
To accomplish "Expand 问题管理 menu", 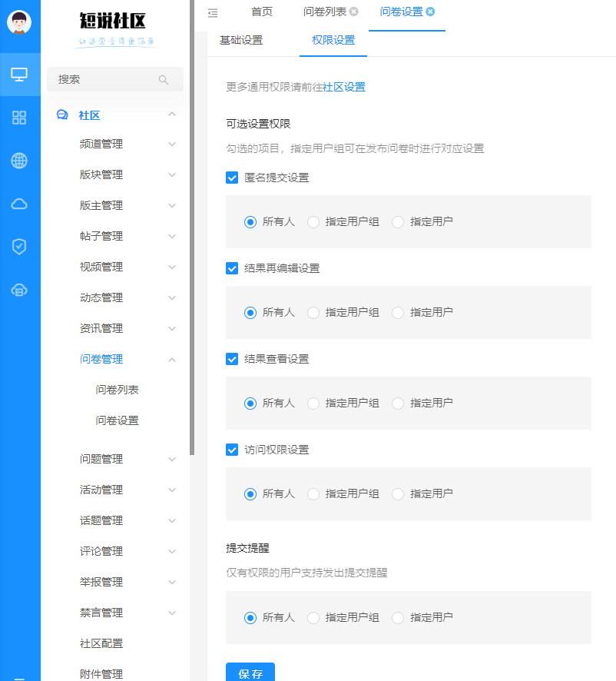I will coord(172,459).
